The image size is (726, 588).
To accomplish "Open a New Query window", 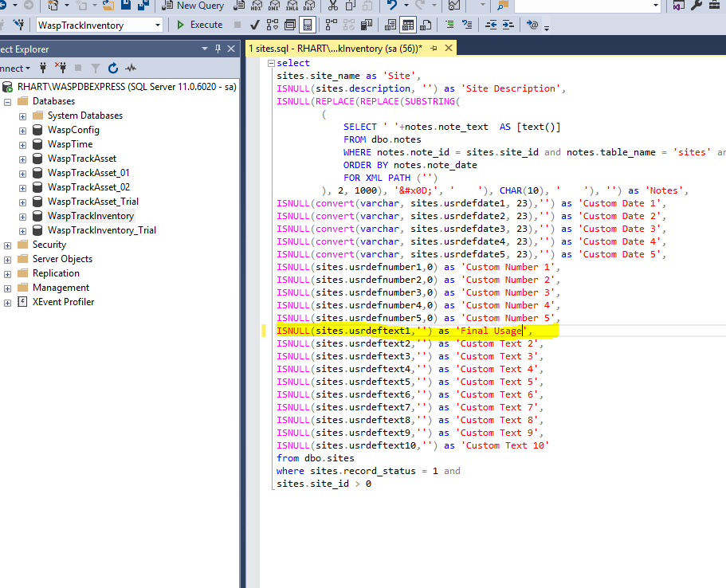I will coord(194,6).
